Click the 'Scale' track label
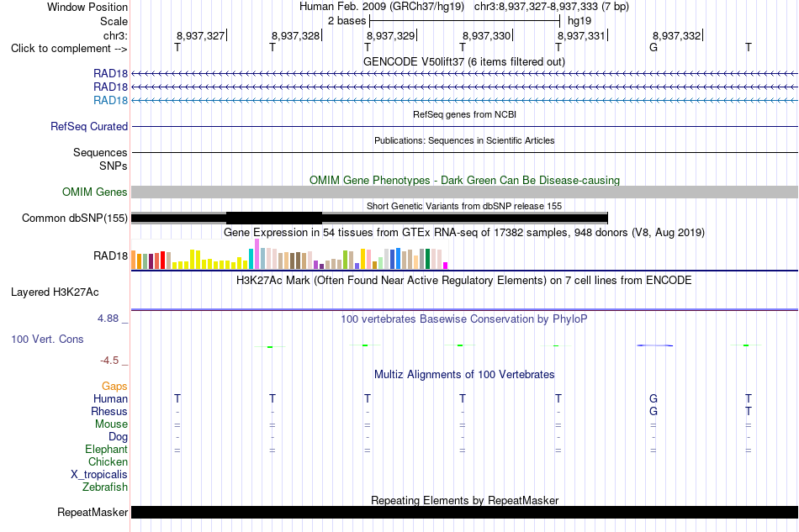 pos(114,21)
